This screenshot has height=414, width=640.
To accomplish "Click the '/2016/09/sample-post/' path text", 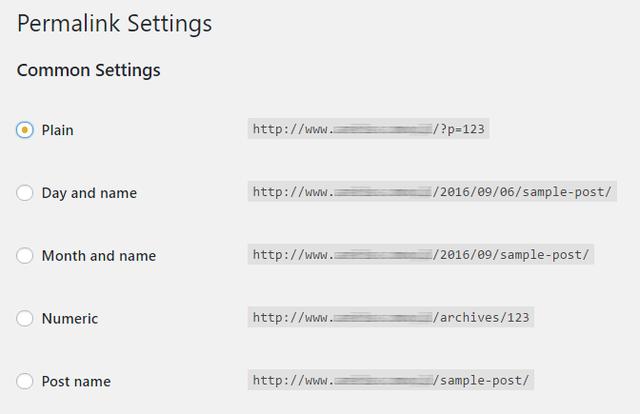I will pyautogui.click(x=511, y=255).
